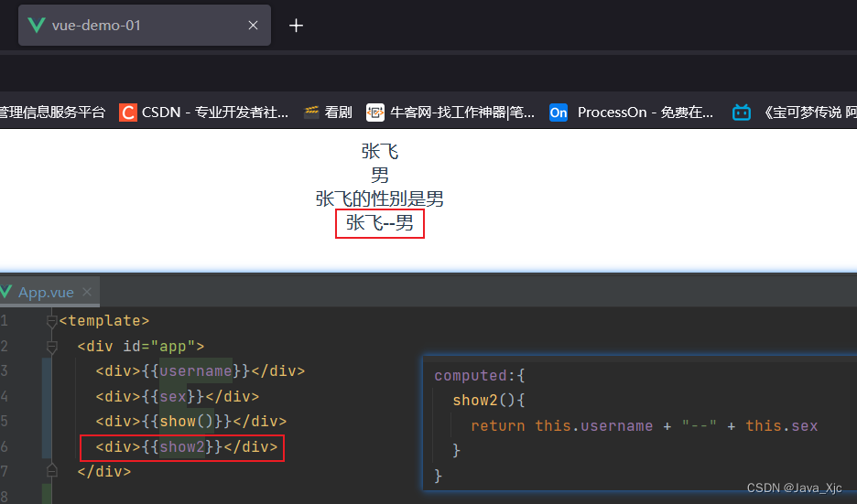Image resolution: width=857 pixels, height=504 pixels.
Task: Click the ProcessOn 'On' icon
Action: [558, 113]
